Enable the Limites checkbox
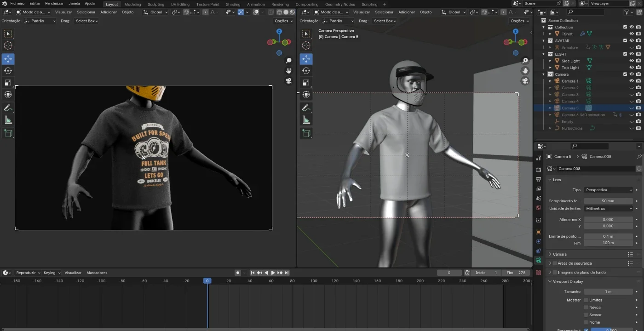 (586, 300)
